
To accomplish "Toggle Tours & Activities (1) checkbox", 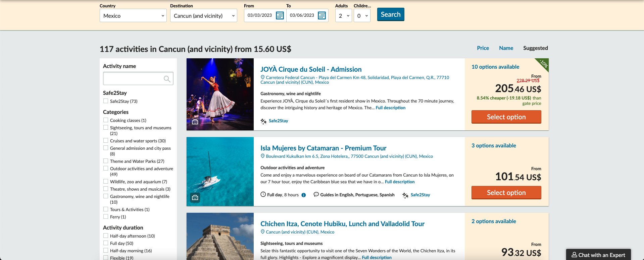I will tap(106, 209).
